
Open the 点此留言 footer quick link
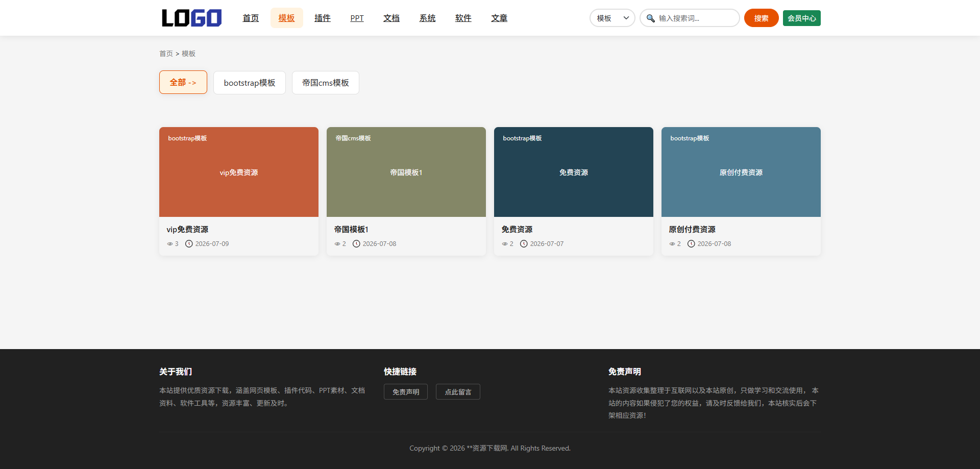(x=458, y=392)
